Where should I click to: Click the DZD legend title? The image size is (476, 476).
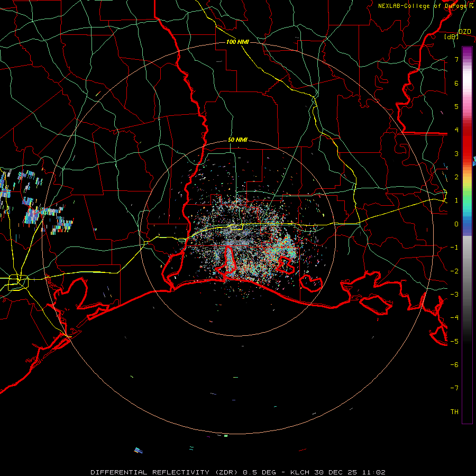pos(465,32)
